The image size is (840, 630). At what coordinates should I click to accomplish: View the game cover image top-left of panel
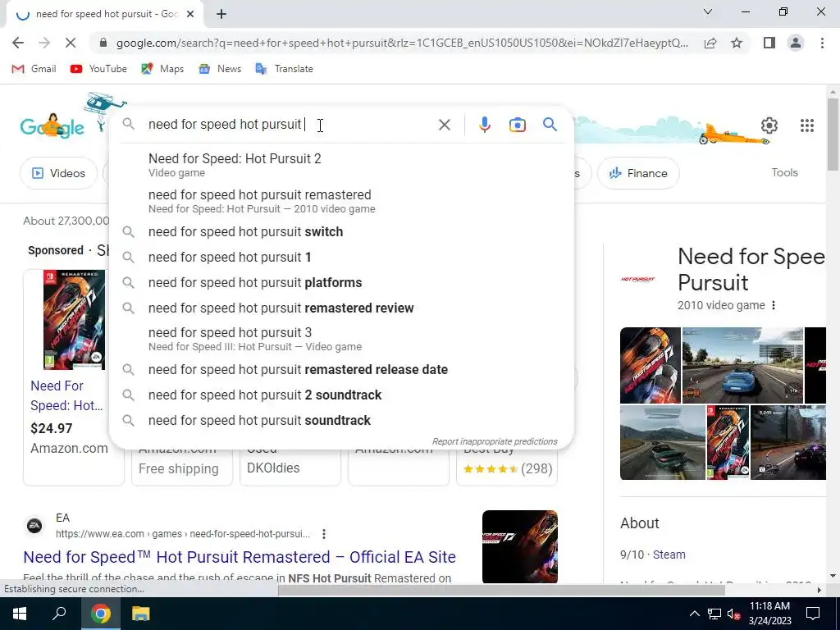tap(651, 365)
